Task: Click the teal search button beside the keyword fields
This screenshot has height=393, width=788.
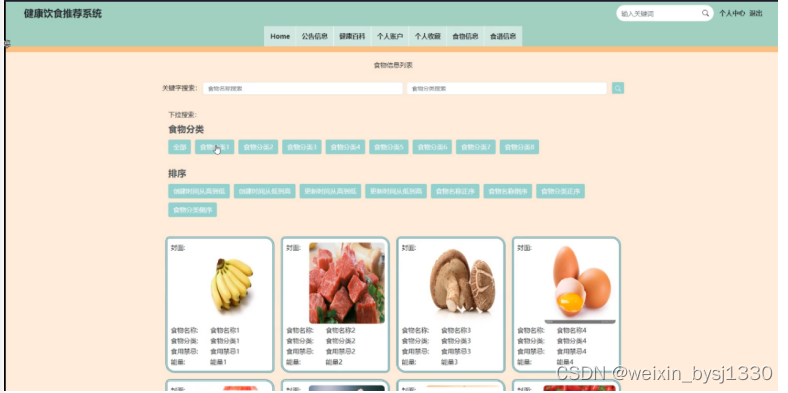Action: pos(618,88)
